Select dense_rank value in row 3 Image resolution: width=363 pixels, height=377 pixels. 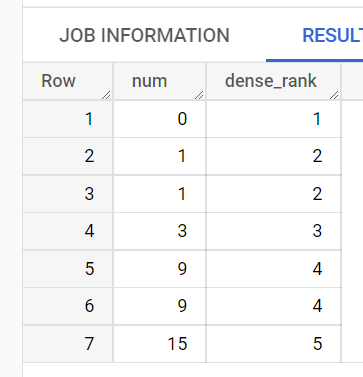(x=274, y=194)
